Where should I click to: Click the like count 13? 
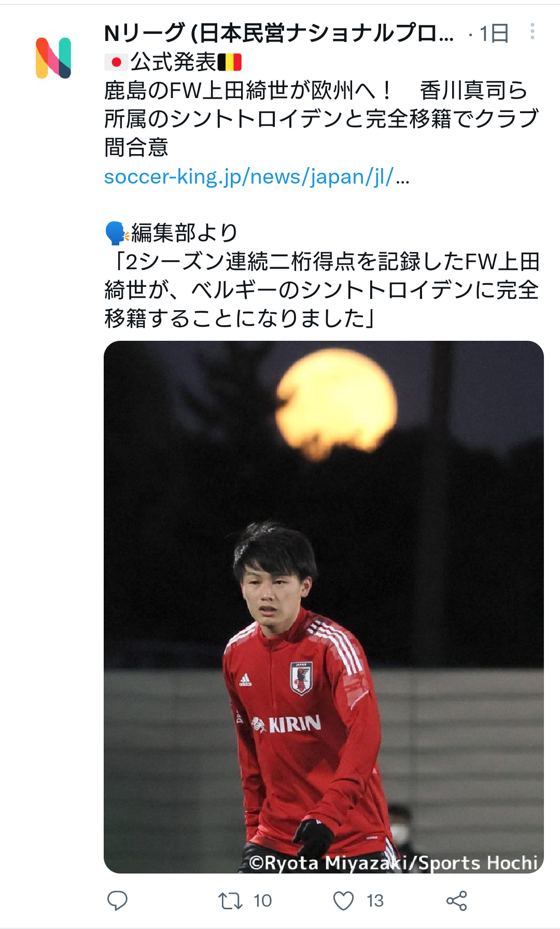click(375, 901)
